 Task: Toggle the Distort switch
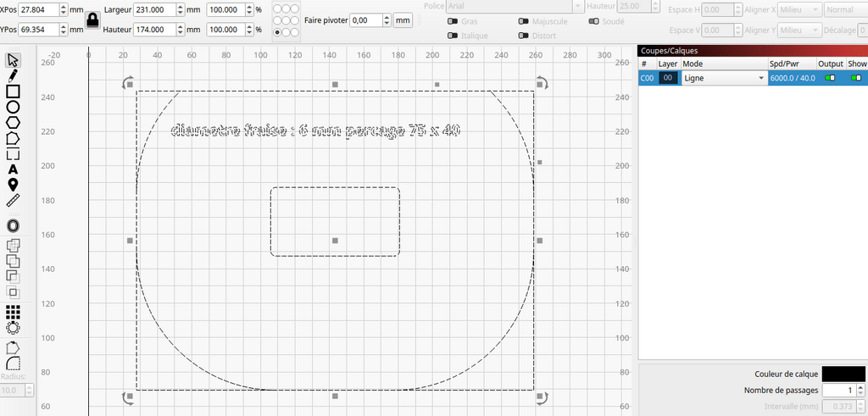click(x=523, y=36)
